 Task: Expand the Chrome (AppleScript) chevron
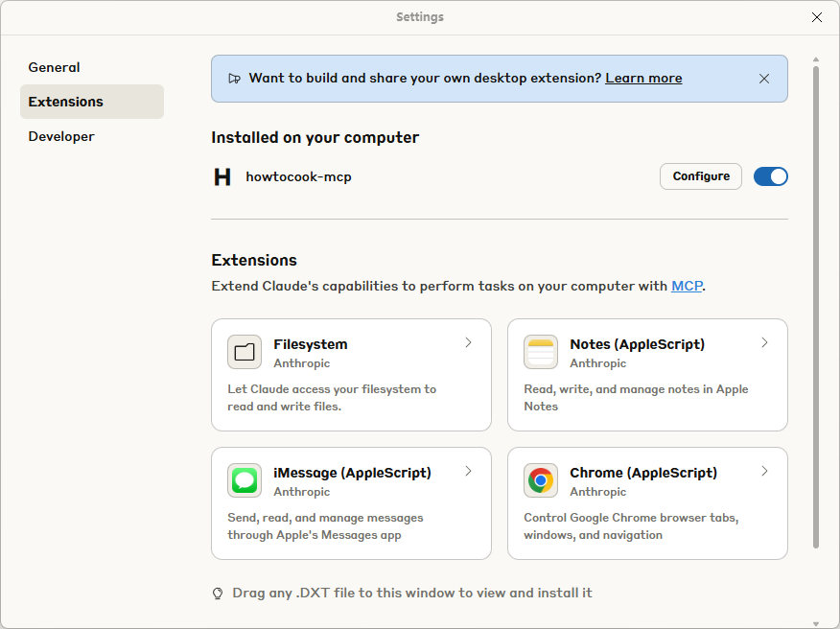764,472
